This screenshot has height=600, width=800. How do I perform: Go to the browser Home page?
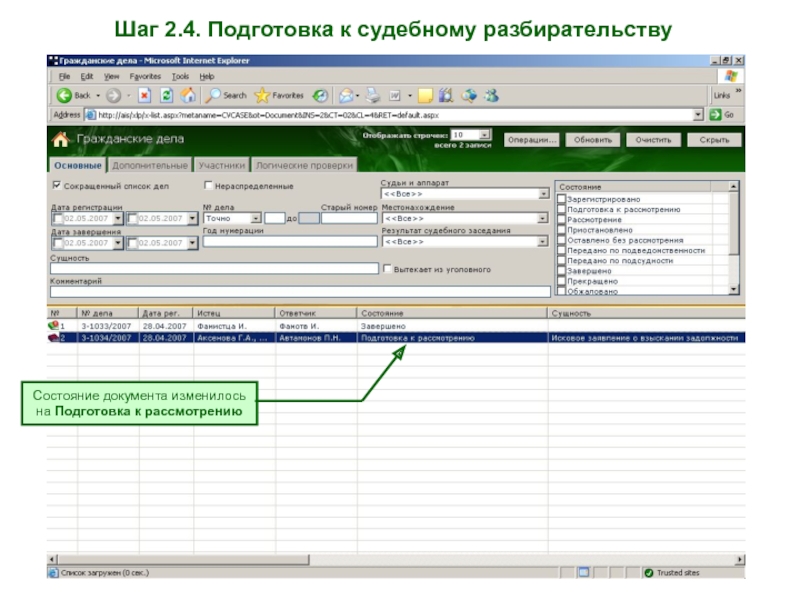click(x=187, y=96)
